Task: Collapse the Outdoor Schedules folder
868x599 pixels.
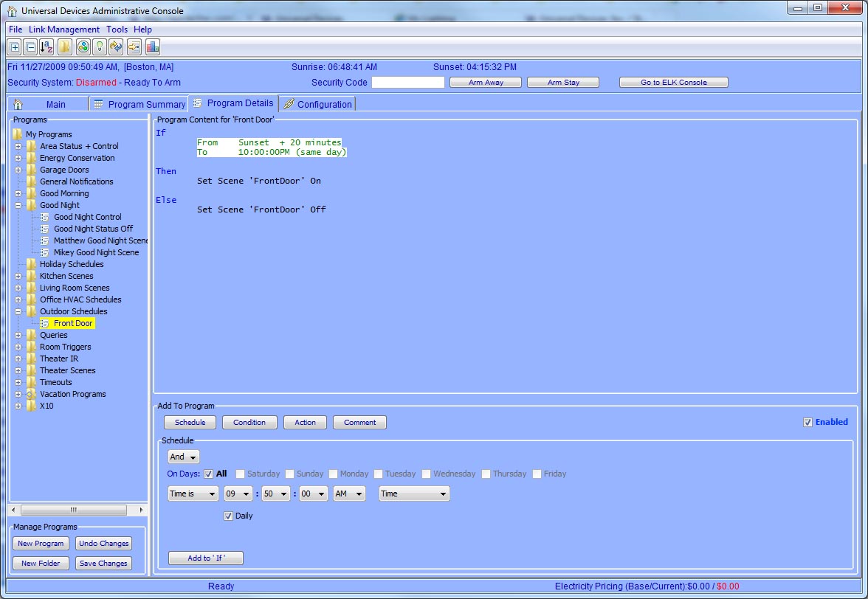Action: click(x=18, y=311)
